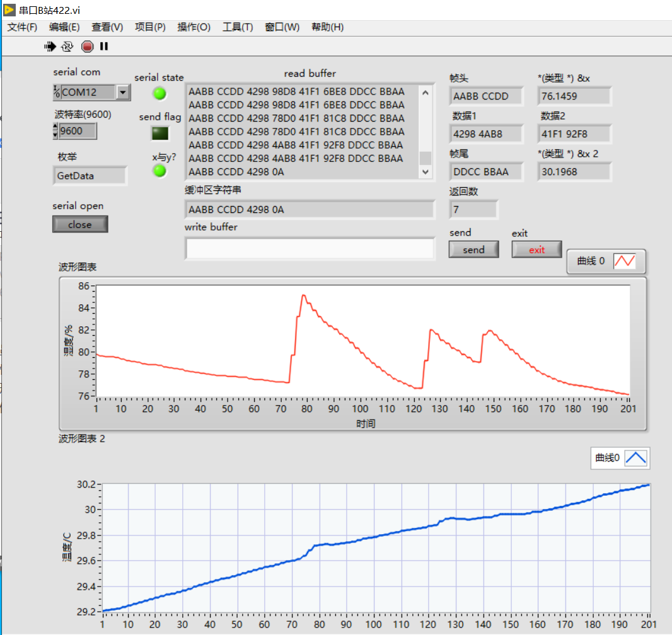
Task: Click the last read buffer line AABB CCDD 4298 0A
Action: click(236, 172)
